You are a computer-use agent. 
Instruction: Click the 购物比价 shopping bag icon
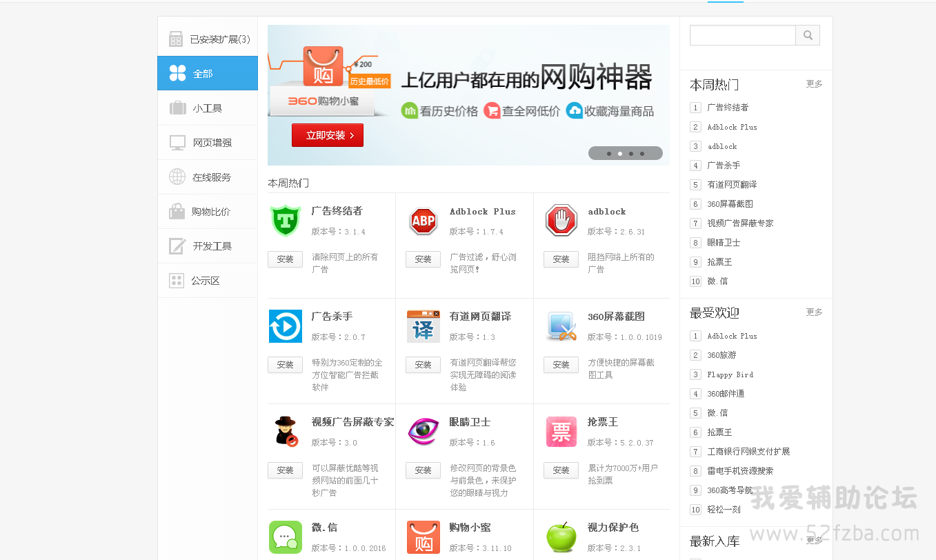click(177, 212)
